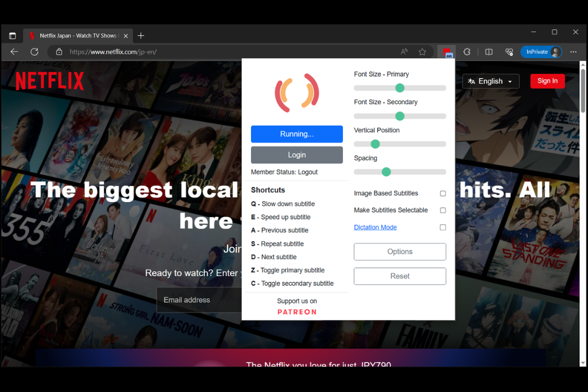Click the 'Shortcuts' heading text
Viewport: 588px width, 392px height.
tap(268, 190)
